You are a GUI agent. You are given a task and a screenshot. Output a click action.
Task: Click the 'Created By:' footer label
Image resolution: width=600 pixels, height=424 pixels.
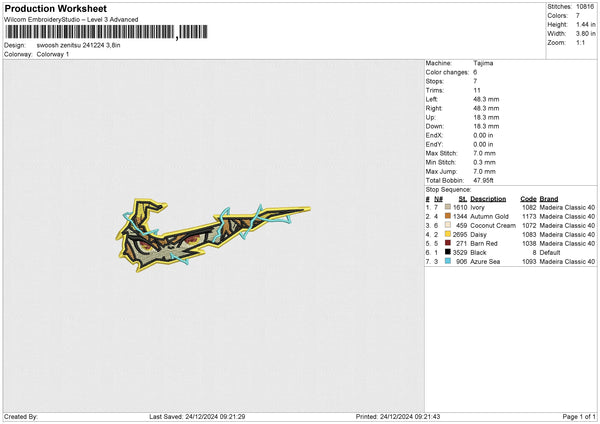point(21,416)
